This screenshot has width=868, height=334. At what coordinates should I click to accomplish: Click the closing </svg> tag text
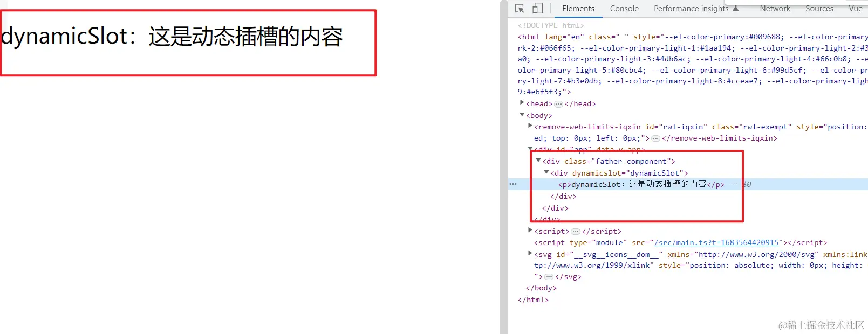pos(568,277)
